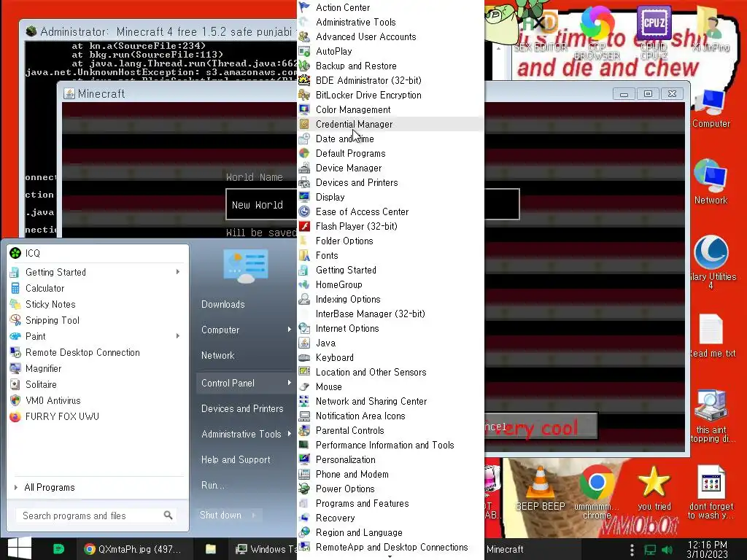The height and width of the screenshot is (560, 747).
Task: Expand Administrative Tools submenu arrow
Action: click(289, 434)
